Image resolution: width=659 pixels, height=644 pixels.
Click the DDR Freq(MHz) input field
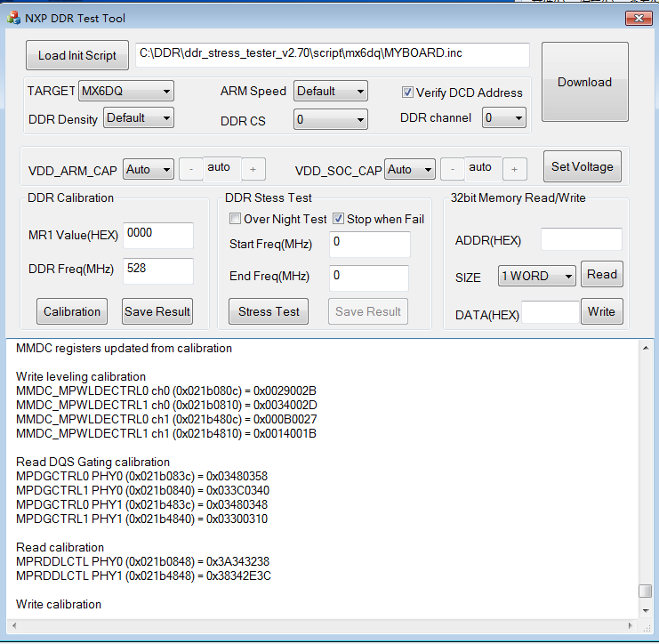158,270
